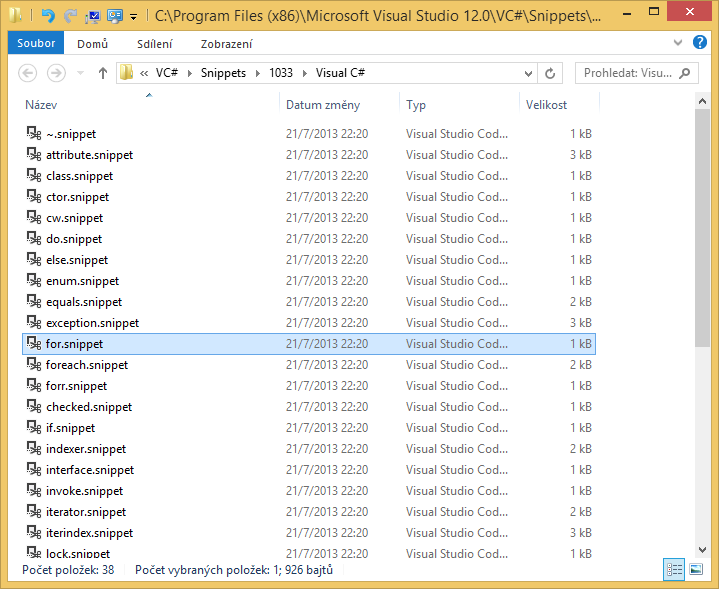The width and height of the screenshot is (719, 589).
Task: Select the forr.snippet file icon
Action: (x=34, y=386)
